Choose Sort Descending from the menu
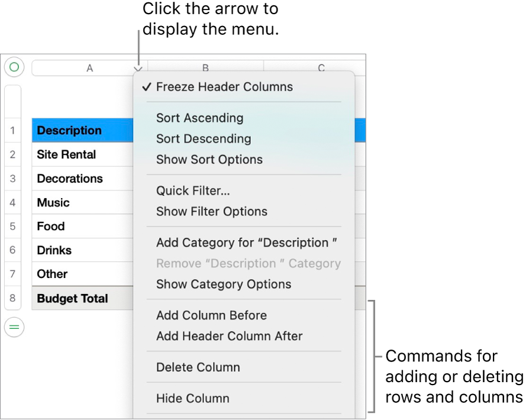Screen dimensions: 529x420 coord(202,138)
